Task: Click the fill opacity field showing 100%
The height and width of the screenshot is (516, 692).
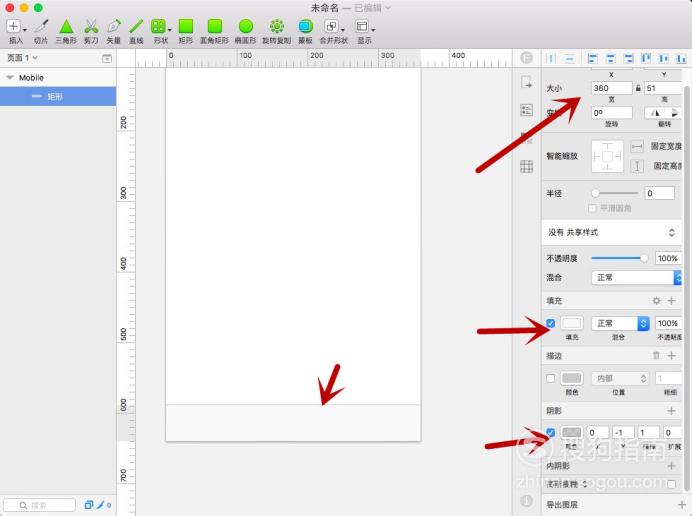Action: 668,323
